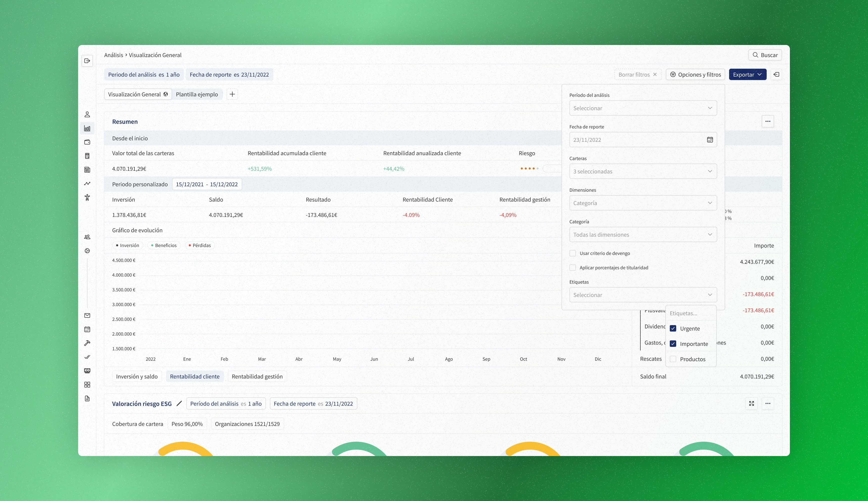This screenshot has width=868, height=501.
Task: Open the mail envelope icon
Action: 87,315
